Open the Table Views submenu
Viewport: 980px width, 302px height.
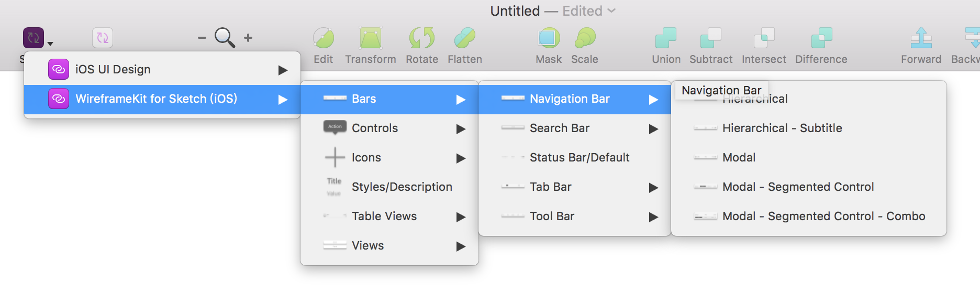pyautogui.click(x=389, y=217)
